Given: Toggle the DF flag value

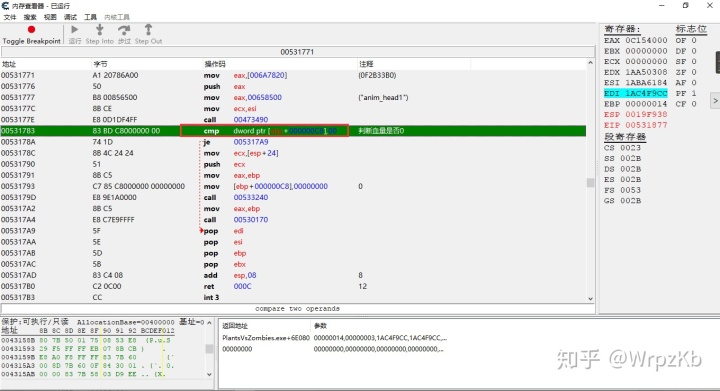Looking at the screenshot, I should [x=686, y=51].
